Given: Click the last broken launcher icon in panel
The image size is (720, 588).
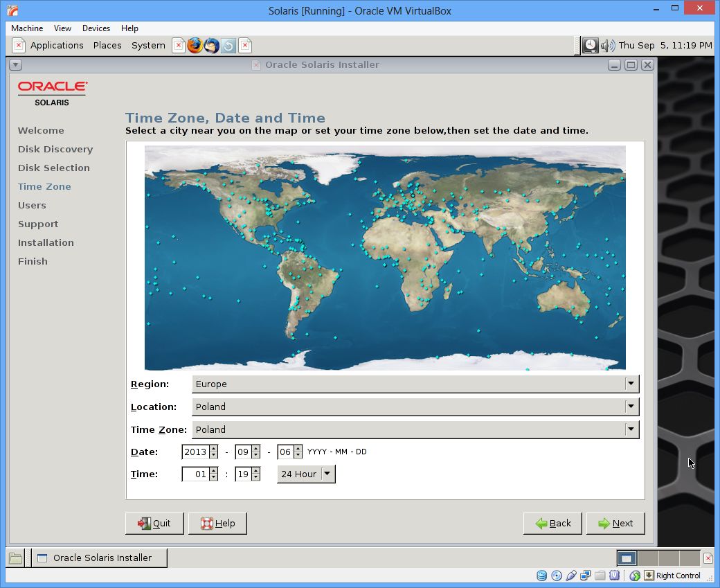Looking at the screenshot, I should click(x=245, y=46).
